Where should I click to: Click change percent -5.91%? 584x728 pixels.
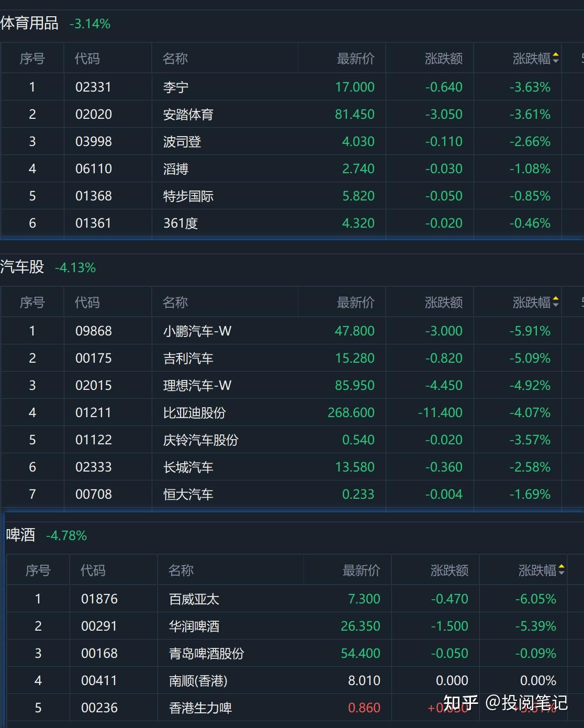click(530, 331)
